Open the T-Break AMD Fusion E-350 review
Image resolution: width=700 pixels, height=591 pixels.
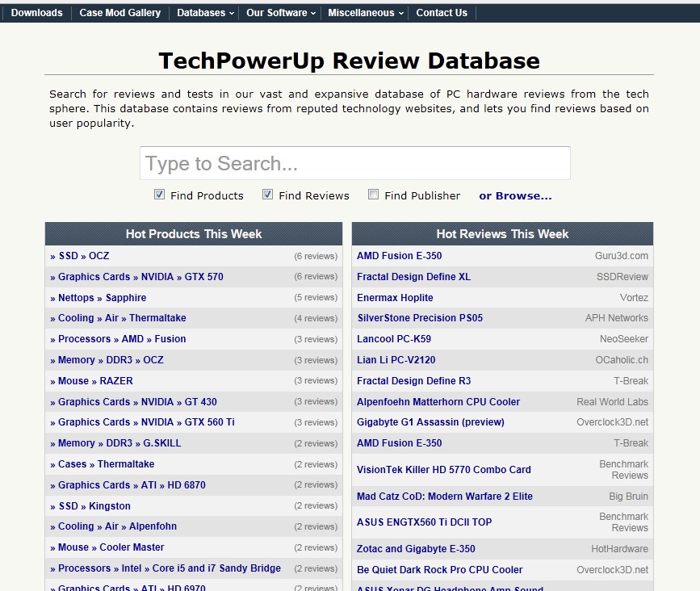(x=399, y=442)
